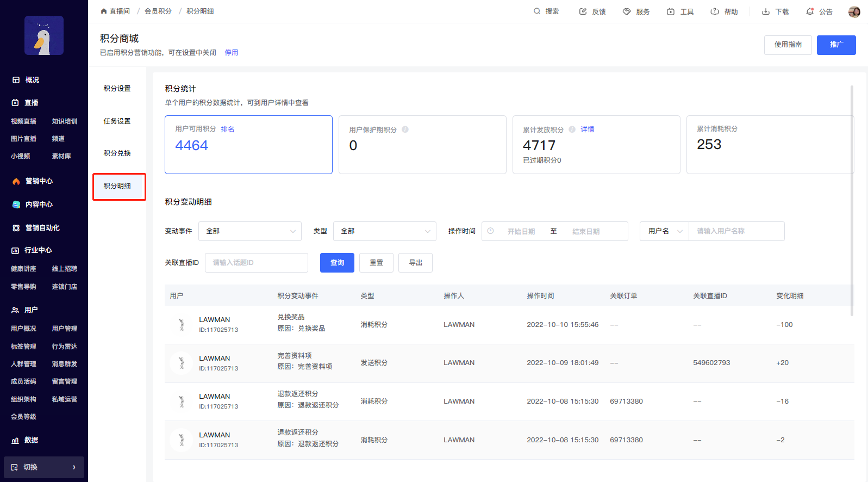Click the user avatar in top right
Screen dimensions: 868x482
click(854, 12)
